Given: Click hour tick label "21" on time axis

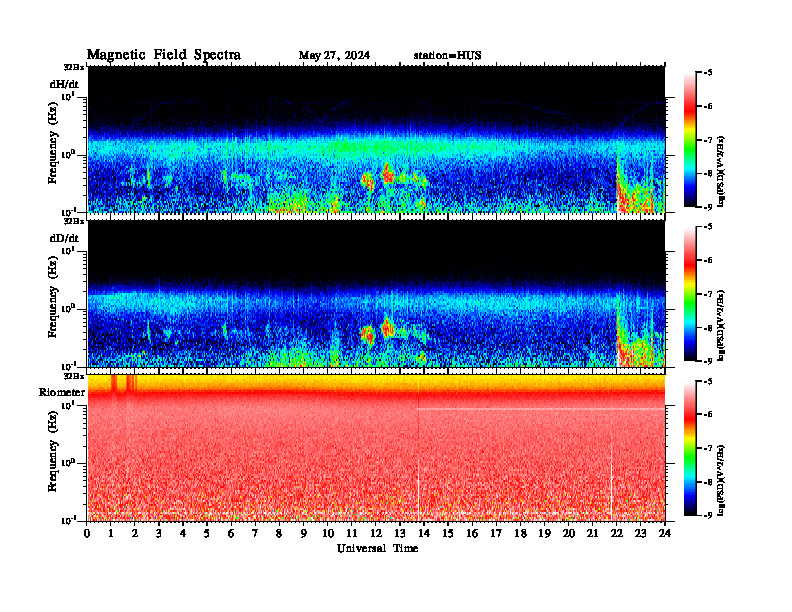Looking at the screenshot, I should 592,533.
